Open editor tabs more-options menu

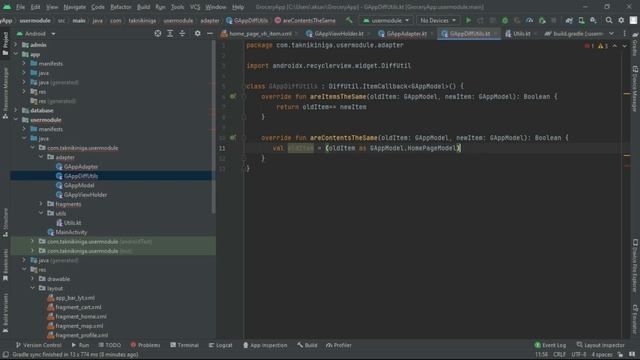tap(624, 33)
